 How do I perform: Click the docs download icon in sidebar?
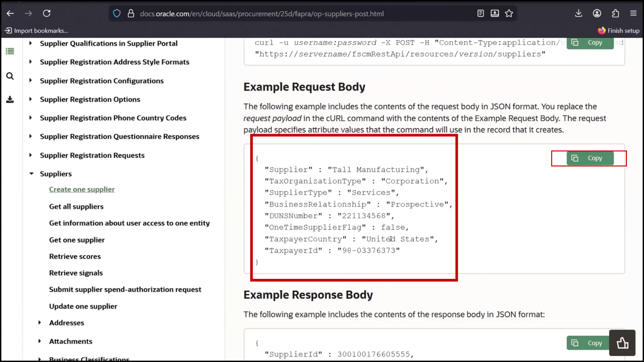[10, 100]
